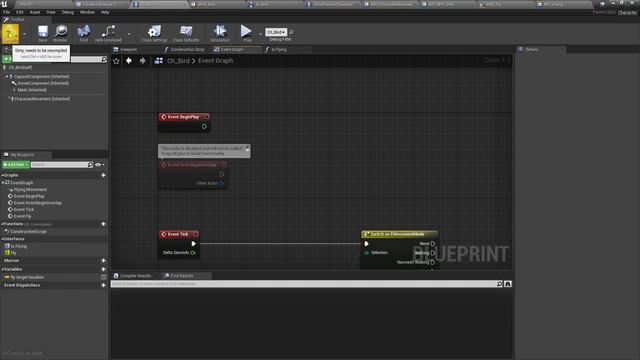Open Class Defaults from the toolbar
640x360 pixels.
[x=186, y=33]
